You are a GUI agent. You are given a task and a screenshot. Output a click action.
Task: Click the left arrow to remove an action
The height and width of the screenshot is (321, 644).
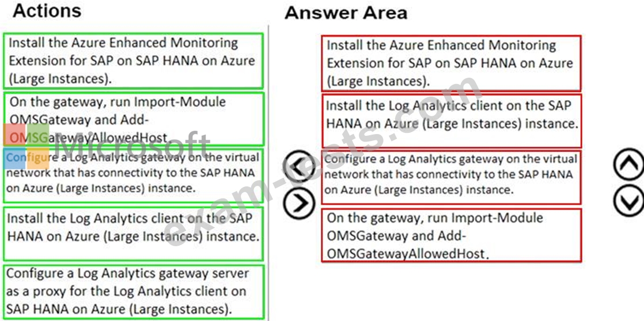(300, 166)
